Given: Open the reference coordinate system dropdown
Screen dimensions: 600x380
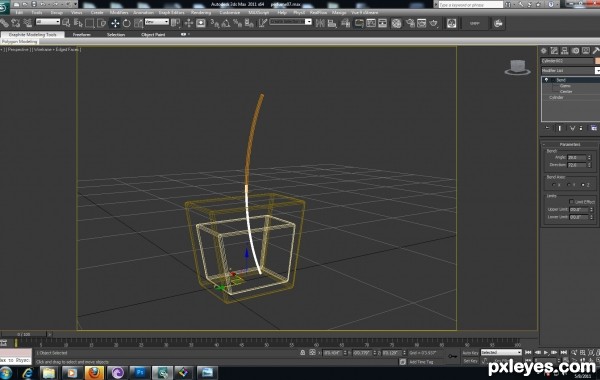Looking at the screenshot, I should pyautogui.click(x=157, y=22).
